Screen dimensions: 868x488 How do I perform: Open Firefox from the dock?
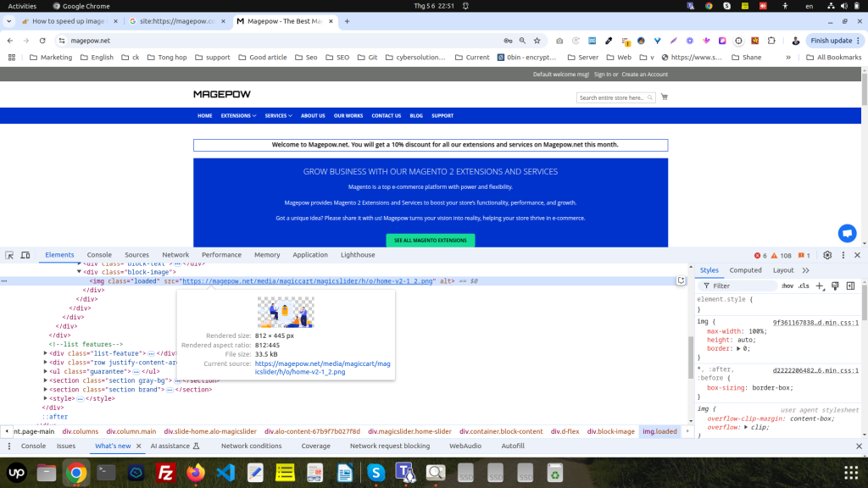tap(196, 473)
